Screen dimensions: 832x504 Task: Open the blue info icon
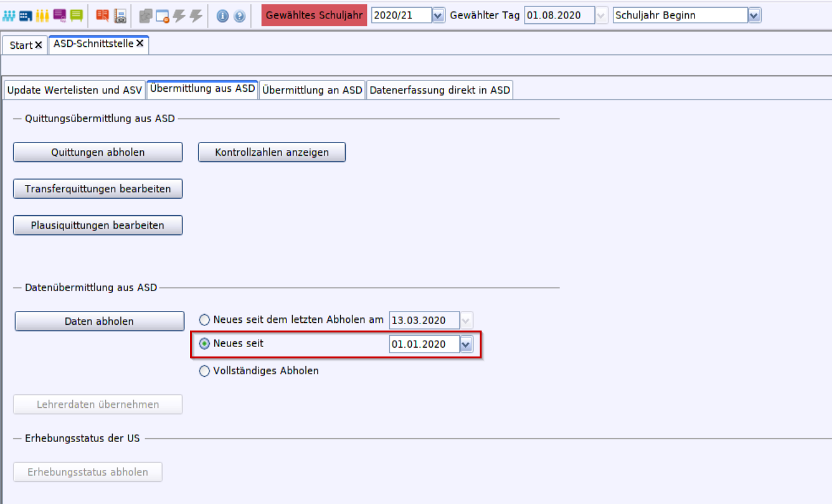222,16
